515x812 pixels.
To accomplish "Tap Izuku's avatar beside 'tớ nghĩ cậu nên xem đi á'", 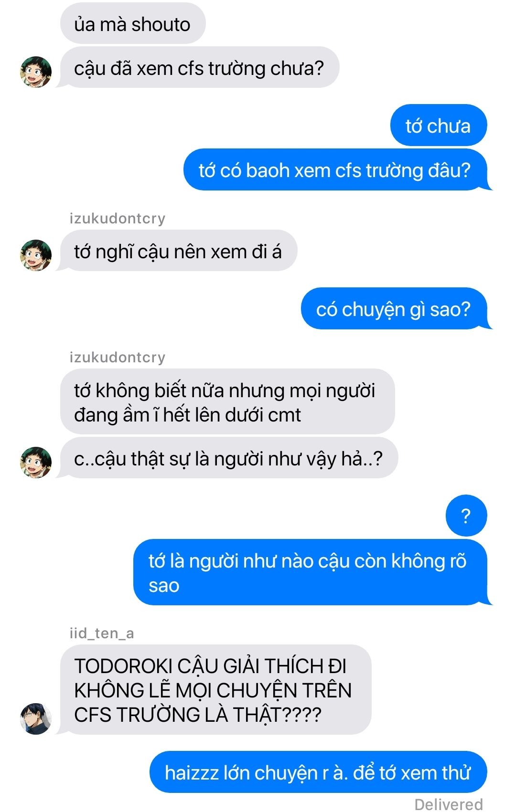I will pos(36,255).
